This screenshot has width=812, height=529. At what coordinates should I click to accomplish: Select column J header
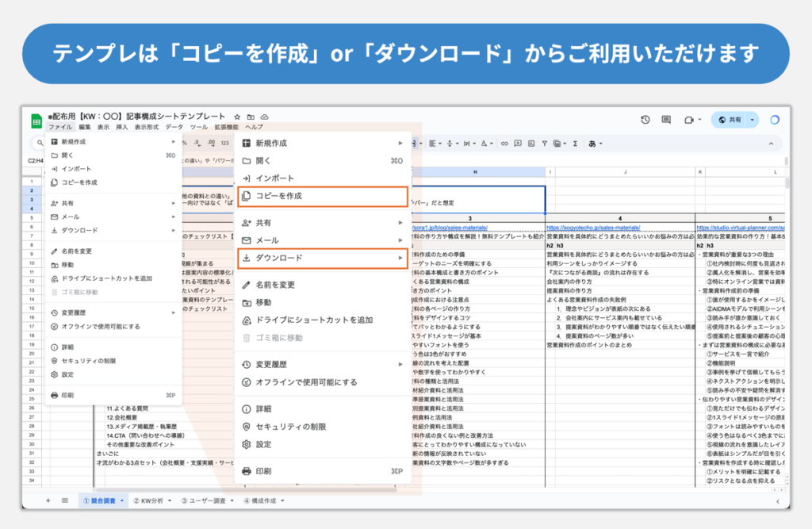625,171
